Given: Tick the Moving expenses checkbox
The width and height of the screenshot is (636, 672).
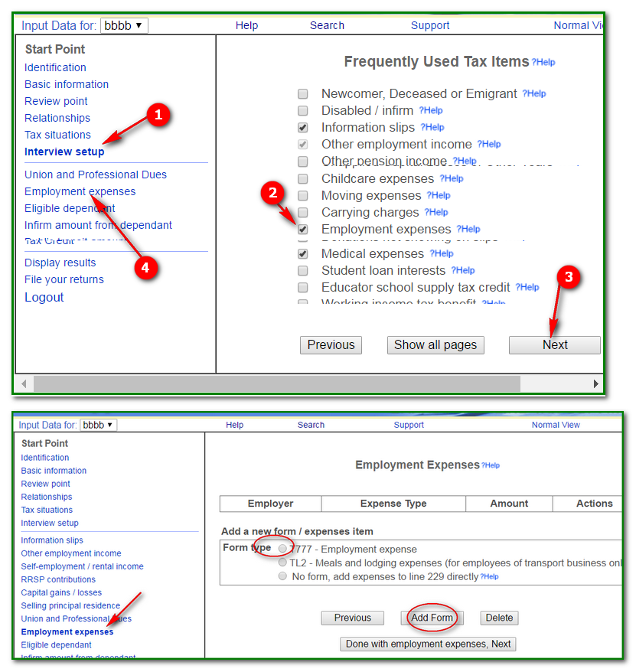Looking at the screenshot, I should pyautogui.click(x=302, y=195).
